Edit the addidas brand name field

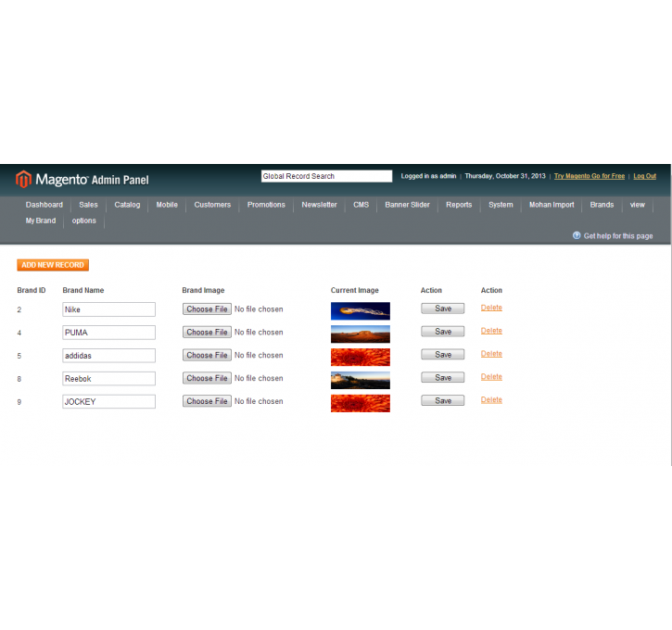click(108, 356)
